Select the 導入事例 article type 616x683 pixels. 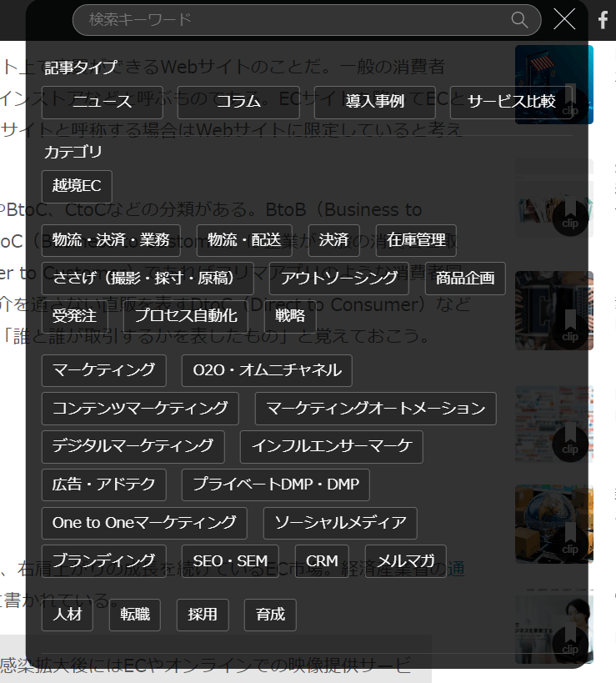pyautogui.click(x=374, y=102)
